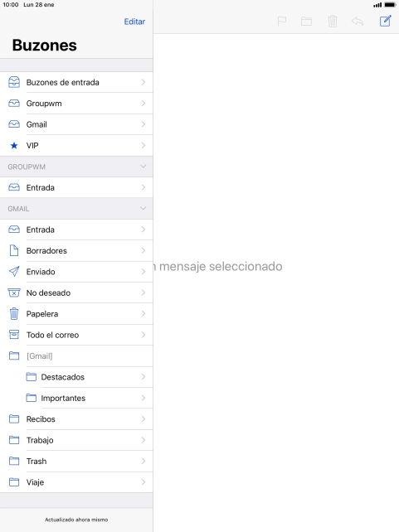The width and height of the screenshot is (399, 532).
Task: Click the reply arrow icon
Action: 358,22
